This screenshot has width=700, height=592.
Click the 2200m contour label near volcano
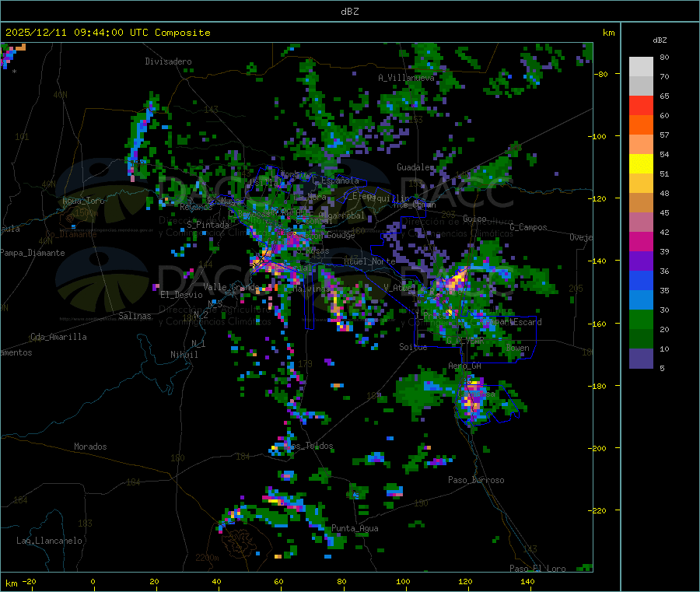point(207,558)
